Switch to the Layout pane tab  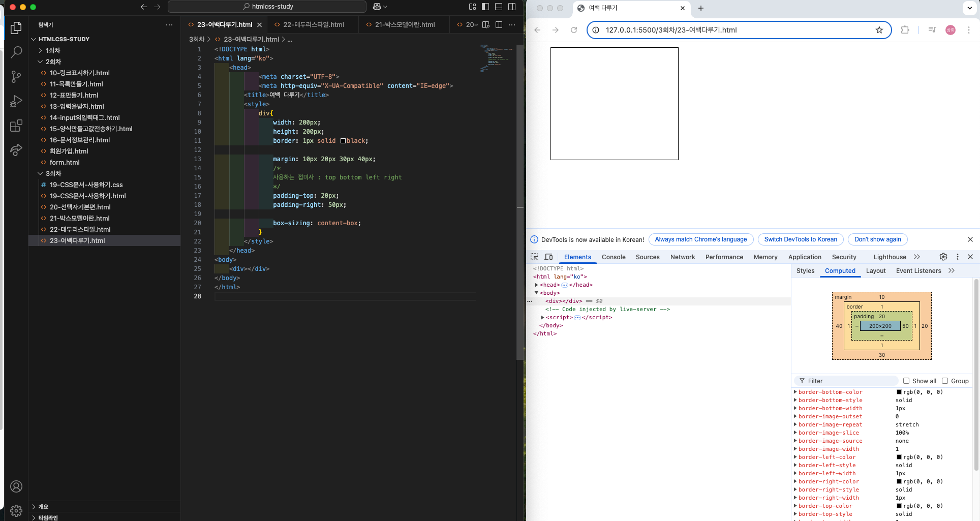(x=876, y=271)
